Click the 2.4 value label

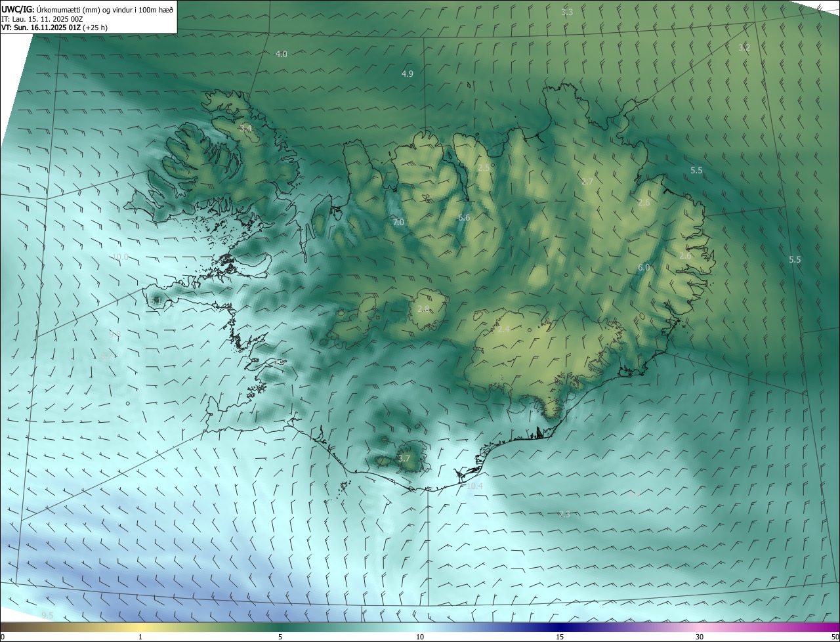(503, 329)
